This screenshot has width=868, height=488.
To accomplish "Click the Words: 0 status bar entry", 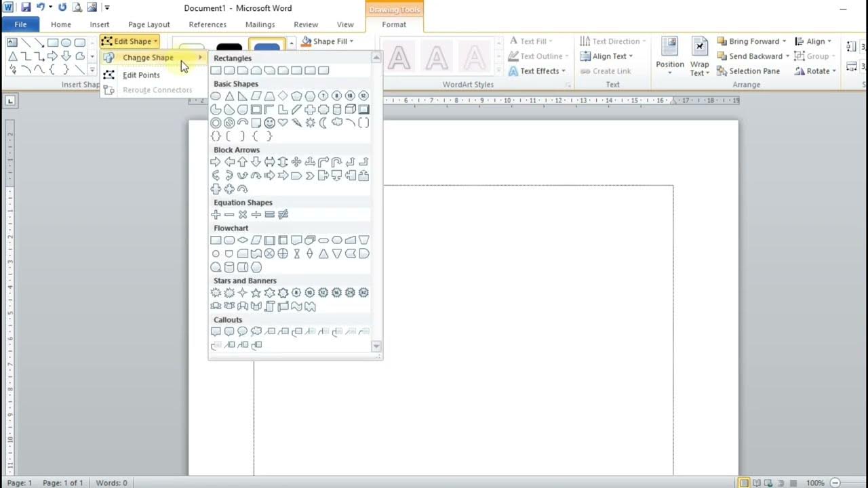I will tap(111, 483).
